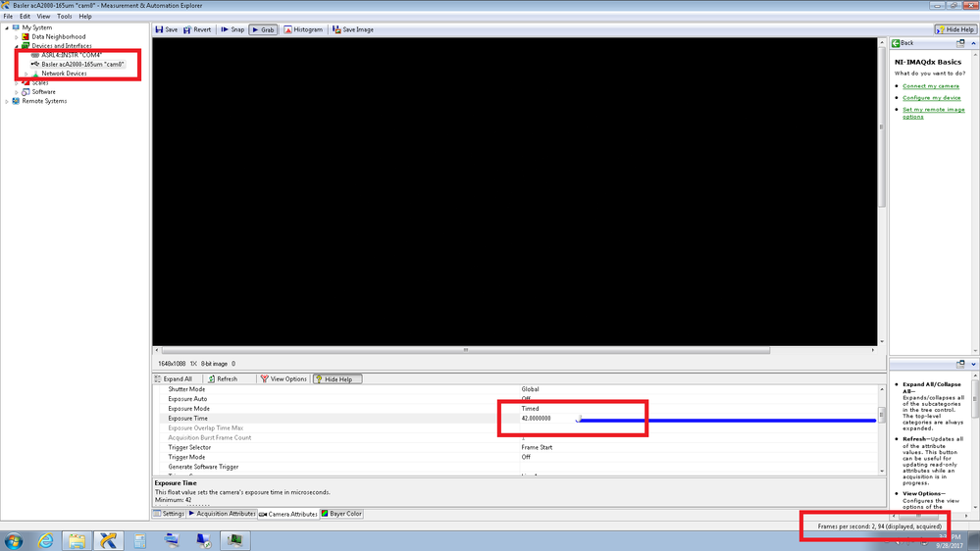Viewport: 980px width, 551px height.
Task: Click the Exposure Mode Timed value
Action: tap(530, 409)
